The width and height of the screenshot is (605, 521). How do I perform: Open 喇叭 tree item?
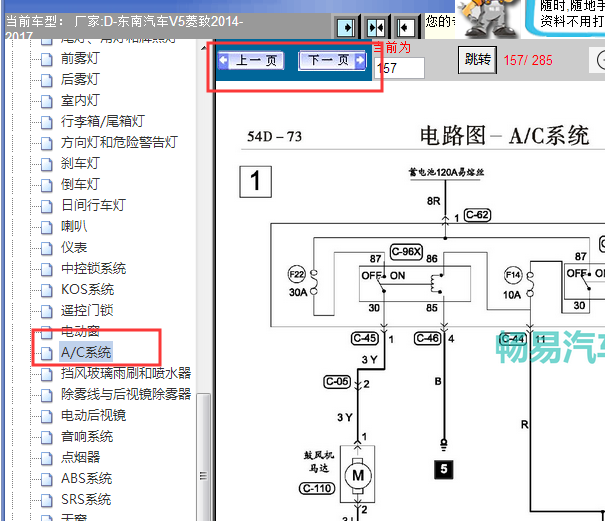(74, 226)
